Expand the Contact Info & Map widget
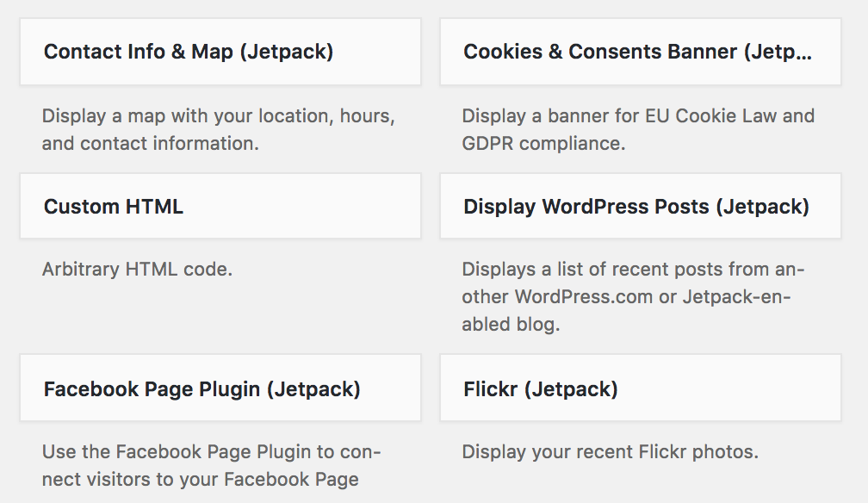 pyautogui.click(x=220, y=52)
